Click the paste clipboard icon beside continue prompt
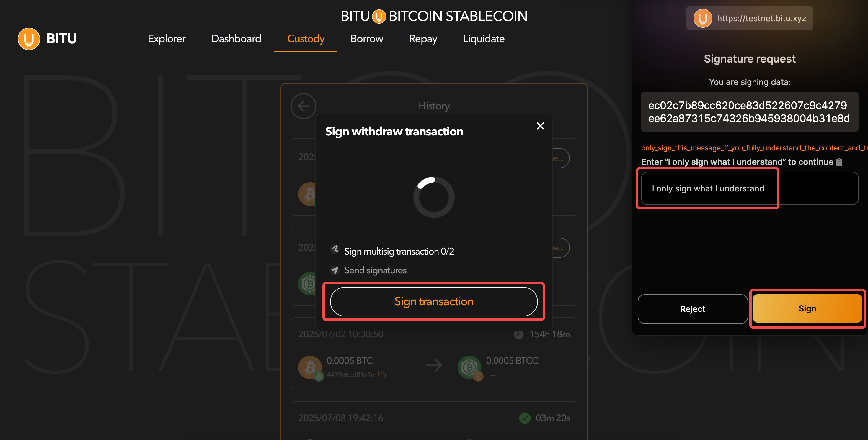The image size is (868, 440). coord(839,162)
